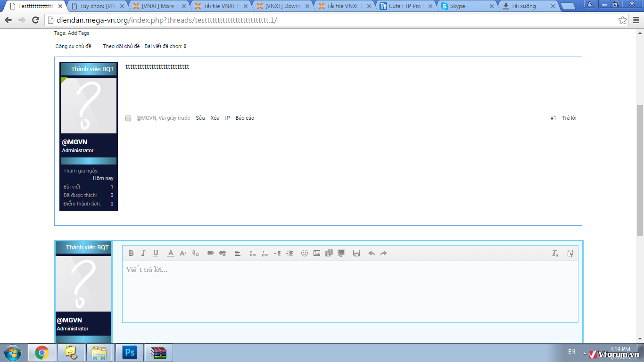Open the text color picker
Screen dimensions: 644x362
[171, 253]
